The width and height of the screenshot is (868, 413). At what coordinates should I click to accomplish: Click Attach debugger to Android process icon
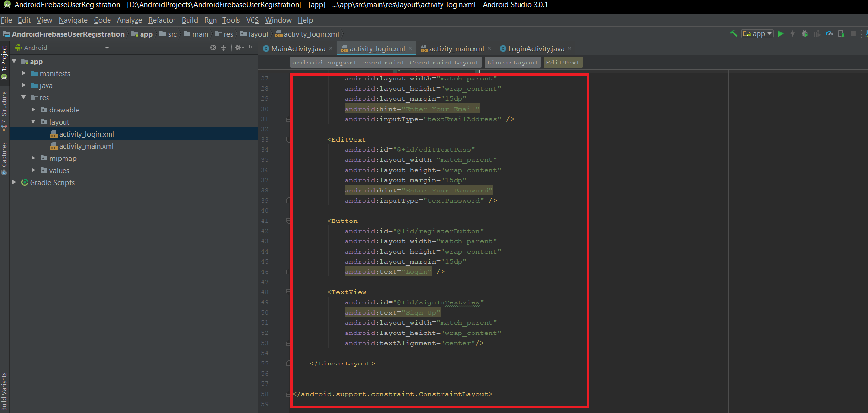pyautogui.click(x=841, y=34)
